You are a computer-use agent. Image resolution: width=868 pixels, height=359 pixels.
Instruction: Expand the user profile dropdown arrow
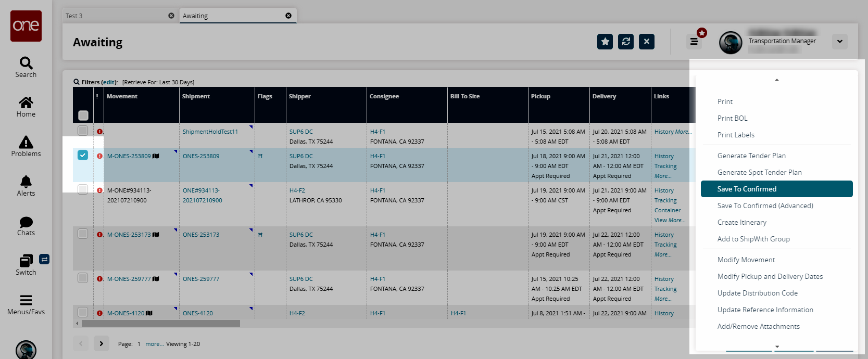[x=840, y=42]
